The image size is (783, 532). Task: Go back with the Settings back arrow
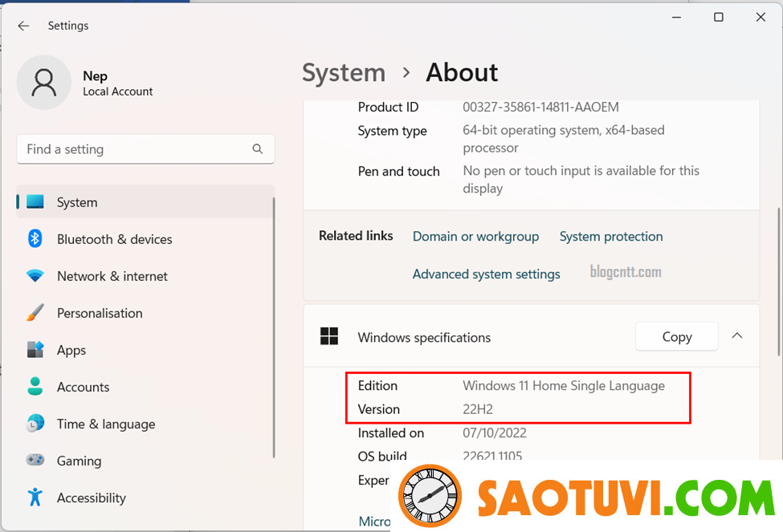point(23,26)
